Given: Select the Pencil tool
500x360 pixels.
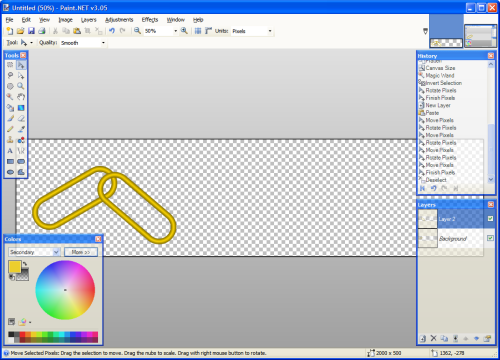Looking at the screenshot, I should (x=10, y=129).
